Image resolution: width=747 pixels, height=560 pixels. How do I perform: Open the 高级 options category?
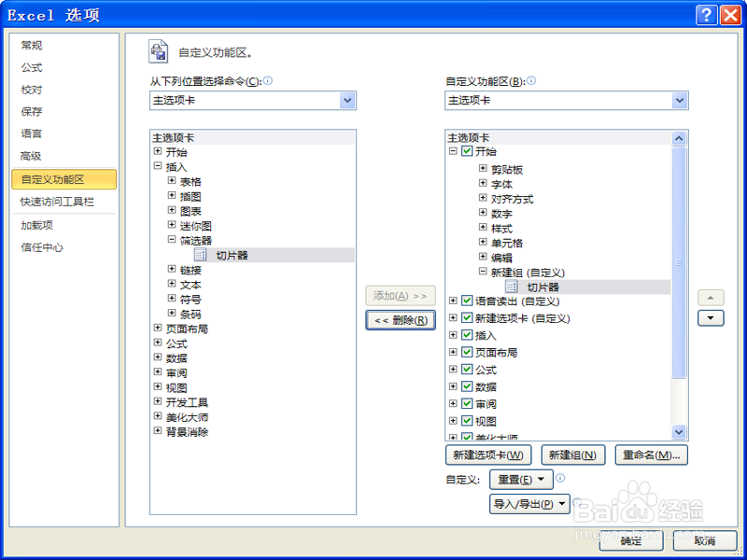32,156
